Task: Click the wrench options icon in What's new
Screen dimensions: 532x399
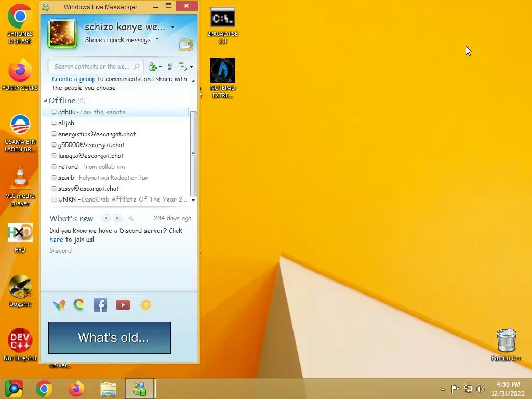Action: pyautogui.click(x=130, y=218)
